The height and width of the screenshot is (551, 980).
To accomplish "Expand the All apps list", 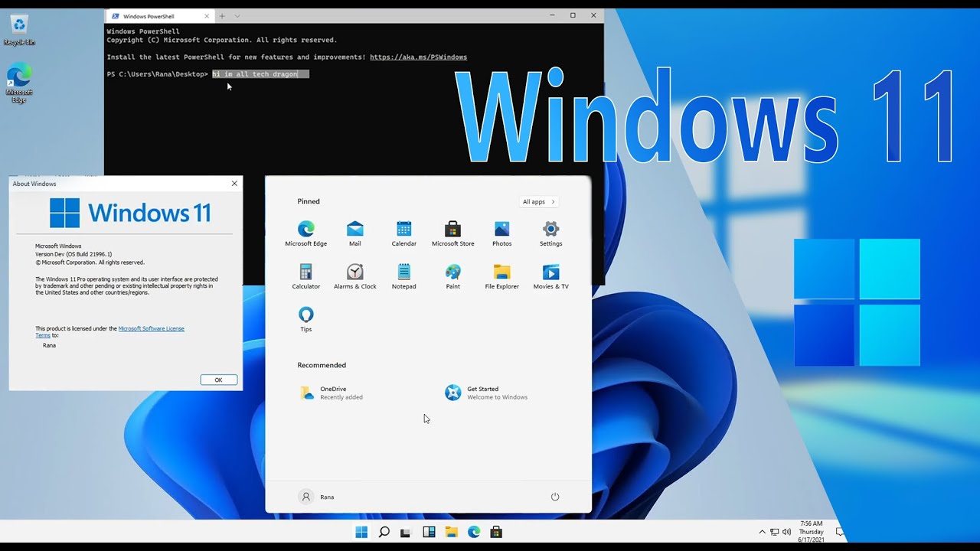I will click(x=539, y=202).
